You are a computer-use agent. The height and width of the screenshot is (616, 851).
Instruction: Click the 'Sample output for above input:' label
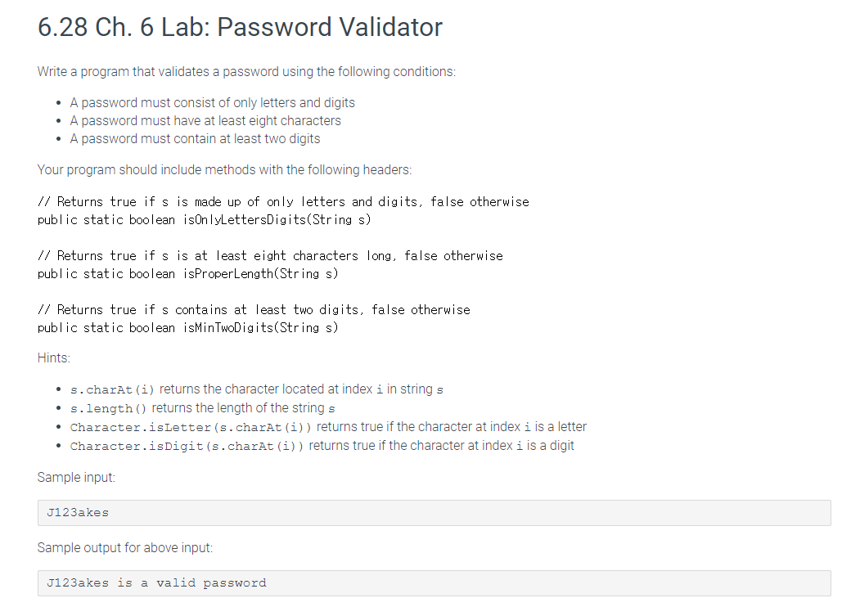click(125, 547)
